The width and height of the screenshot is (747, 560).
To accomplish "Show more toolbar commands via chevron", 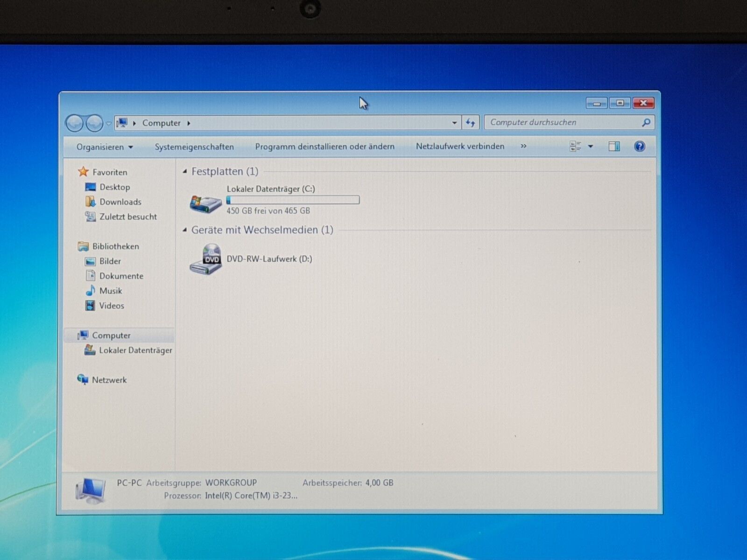I will (523, 147).
